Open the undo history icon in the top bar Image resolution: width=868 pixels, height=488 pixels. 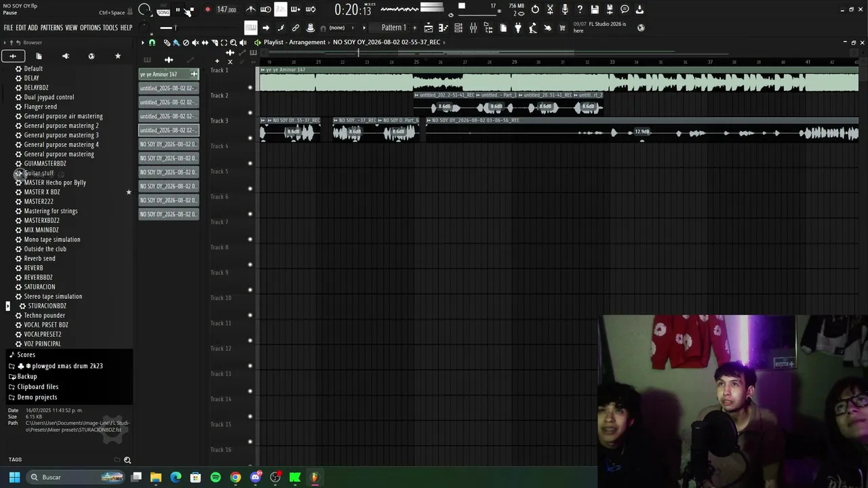point(535,9)
